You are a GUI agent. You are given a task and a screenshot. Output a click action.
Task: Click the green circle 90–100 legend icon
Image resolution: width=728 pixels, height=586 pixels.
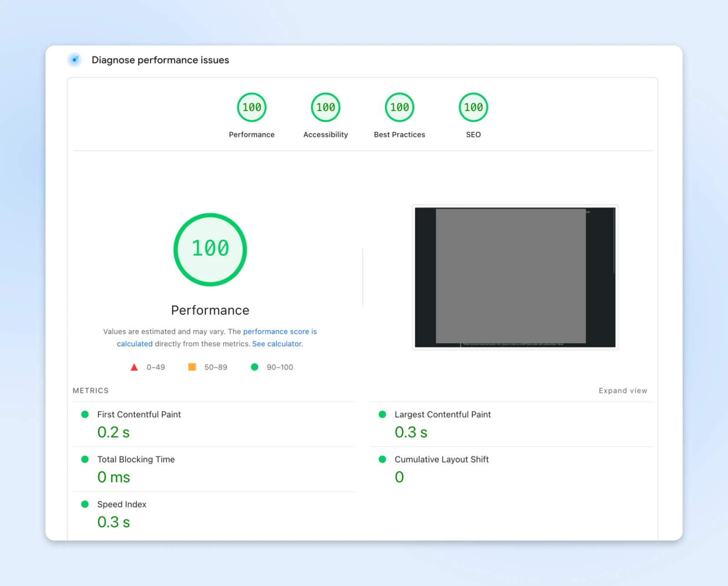[x=254, y=367]
